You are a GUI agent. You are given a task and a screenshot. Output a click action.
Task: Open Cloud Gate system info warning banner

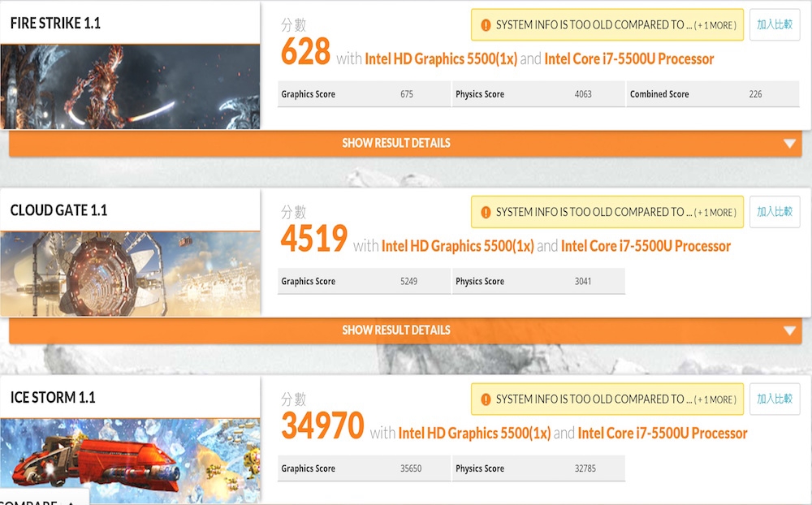pyautogui.click(x=607, y=212)
